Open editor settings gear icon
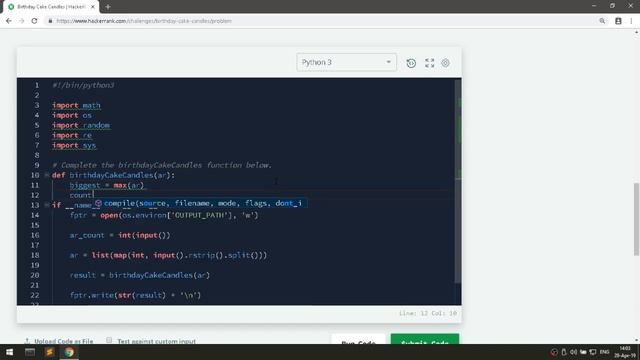This screenshot has width=640, height=360. [446, 63]
